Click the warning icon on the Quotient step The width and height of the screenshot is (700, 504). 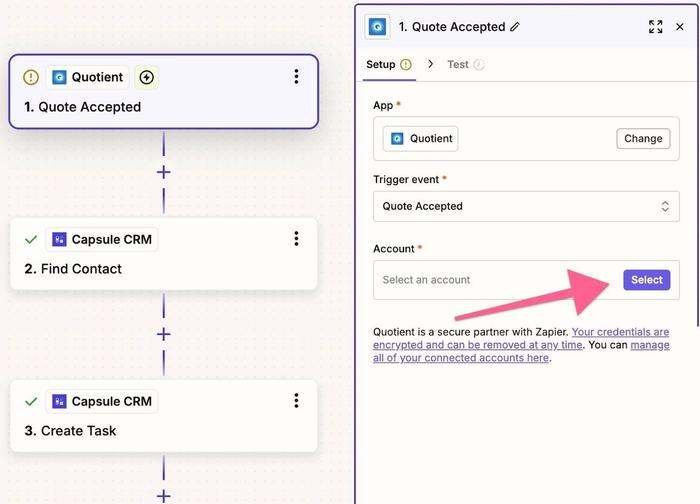(31, 77)
